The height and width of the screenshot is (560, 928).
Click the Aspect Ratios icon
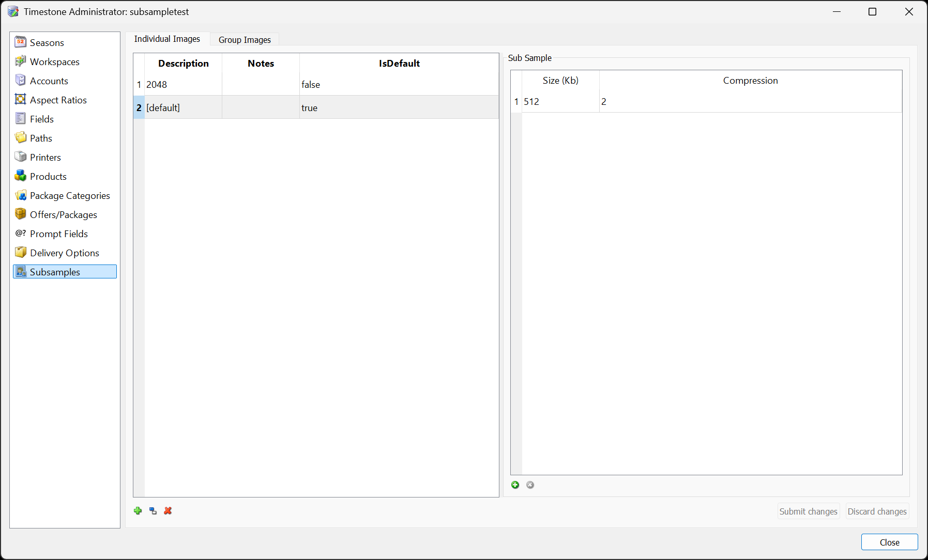click(x=20, y=99)
